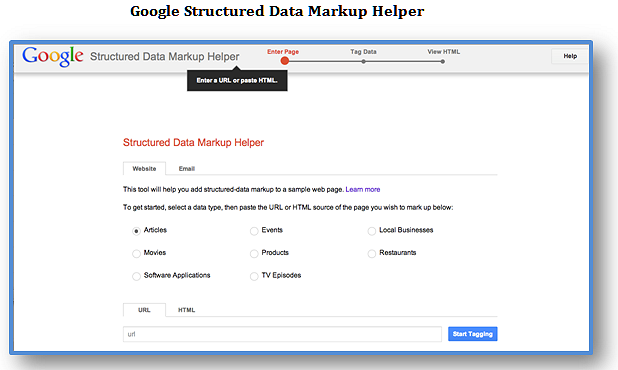This screenshot has height=370, width=618.
Task: Pick the Movies radio button
Action: (136, 254)
